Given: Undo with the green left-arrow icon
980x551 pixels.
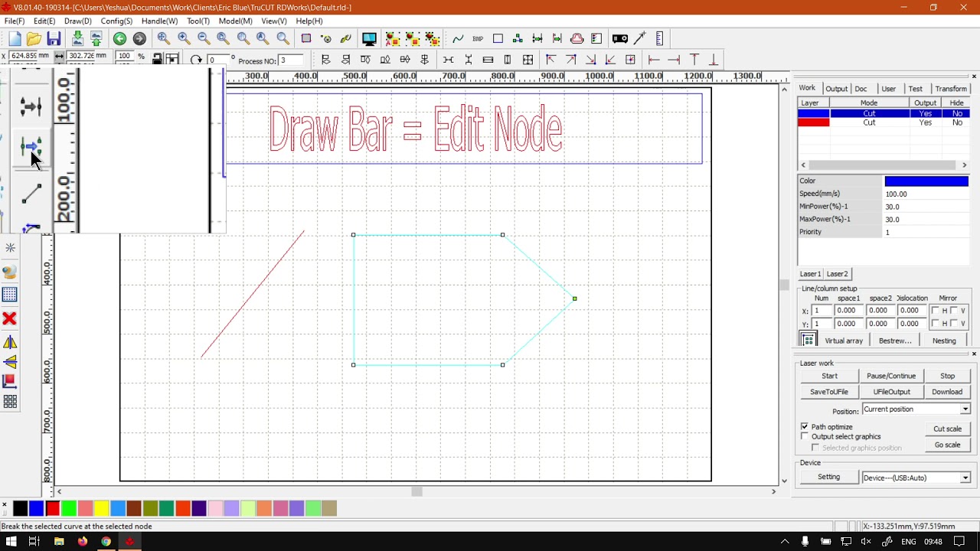Looking at the screenshot, I should pyautogui.click(x=120, y=39).
